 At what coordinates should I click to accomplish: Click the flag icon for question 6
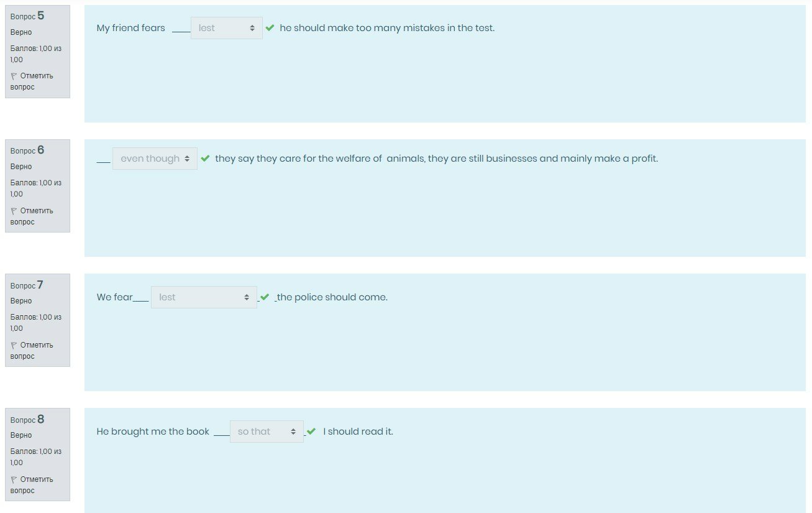pos(14,211)
